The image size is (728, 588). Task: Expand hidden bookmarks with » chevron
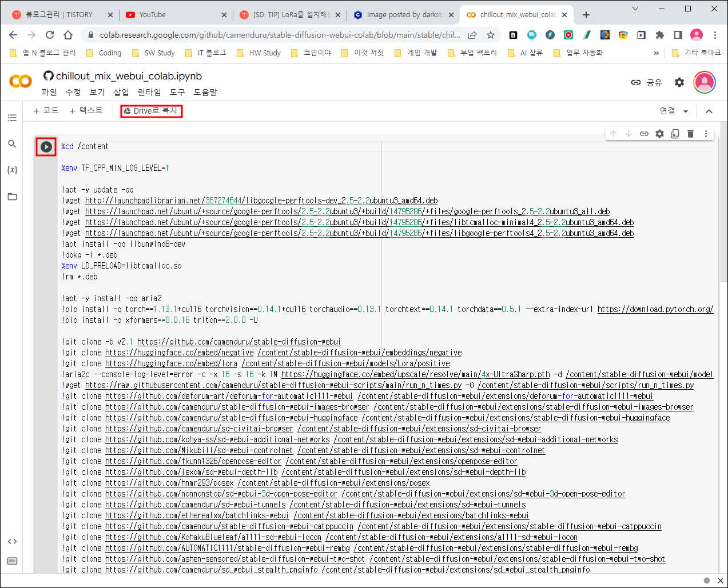click(656, 53)
